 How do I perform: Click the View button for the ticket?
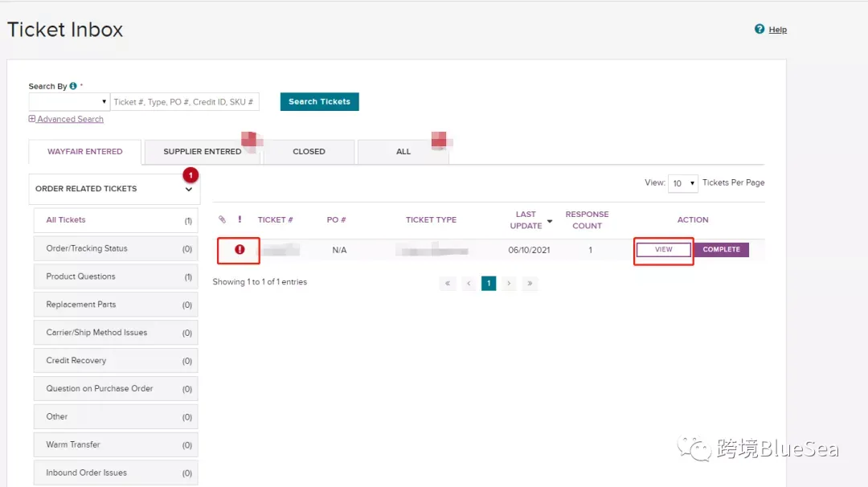point(663,250)
